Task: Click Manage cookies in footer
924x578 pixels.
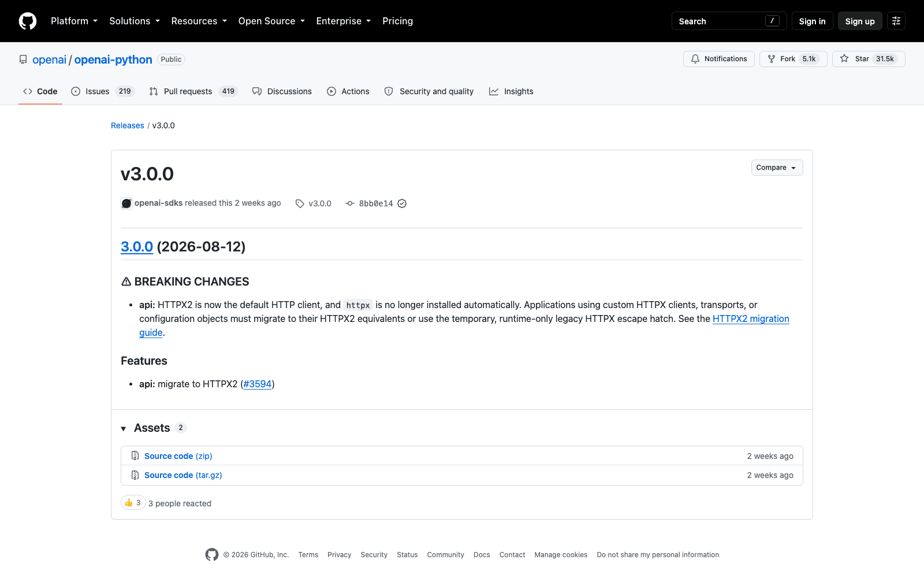Action: coord(561,555)
